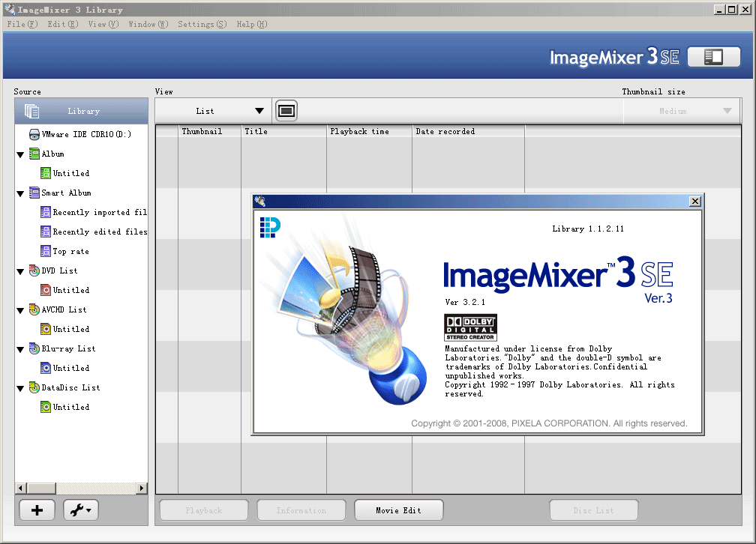
Task: Sort by the Playback time column header
Action: pos(369,131)
